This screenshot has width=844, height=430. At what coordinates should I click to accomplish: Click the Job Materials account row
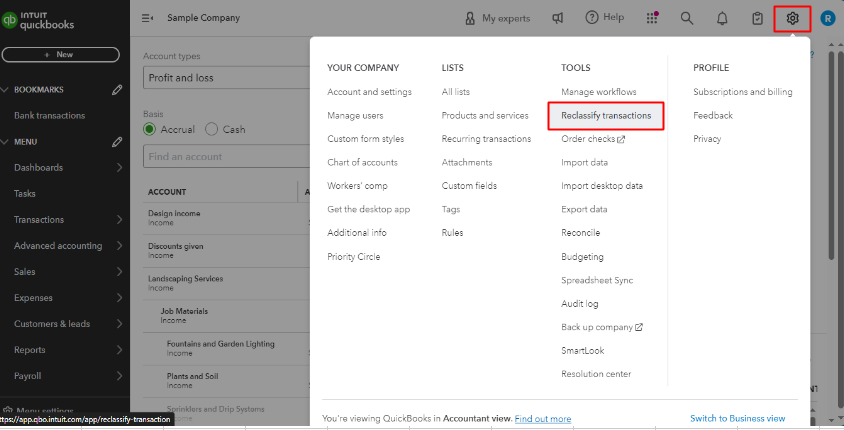click(x=226, y=316)
